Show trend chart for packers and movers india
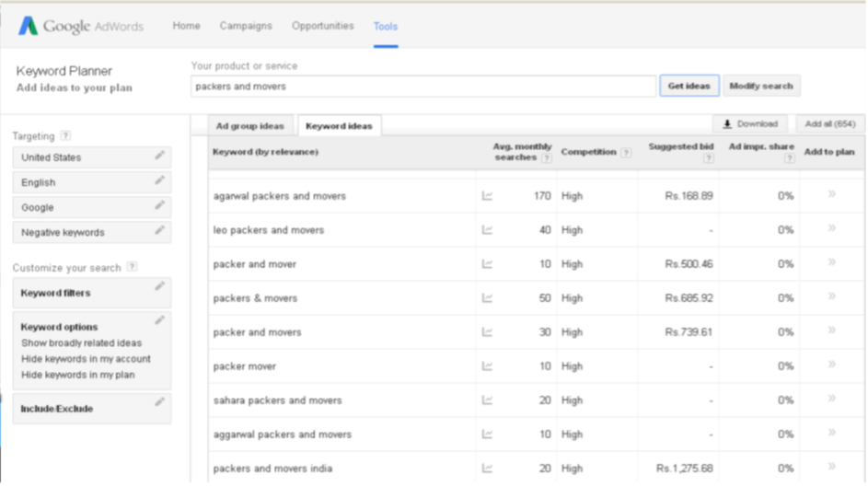The width and height of the screenshot is (868, 487). coord(487,469)
